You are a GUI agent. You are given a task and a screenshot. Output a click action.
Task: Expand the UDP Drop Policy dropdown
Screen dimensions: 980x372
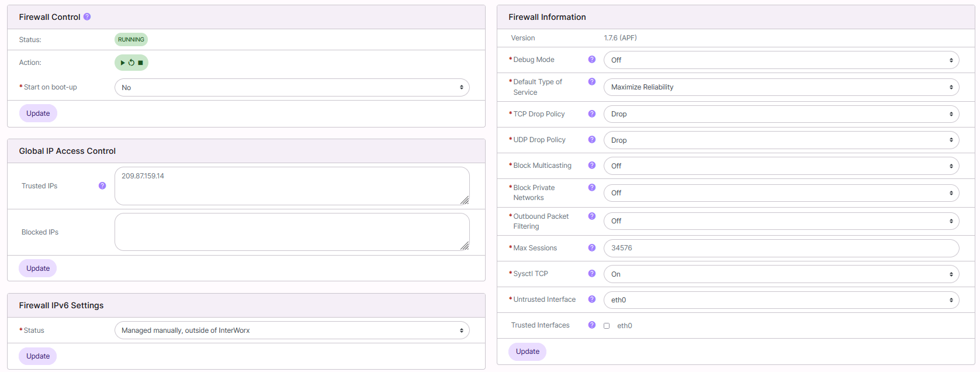click(x=781, y=140)
